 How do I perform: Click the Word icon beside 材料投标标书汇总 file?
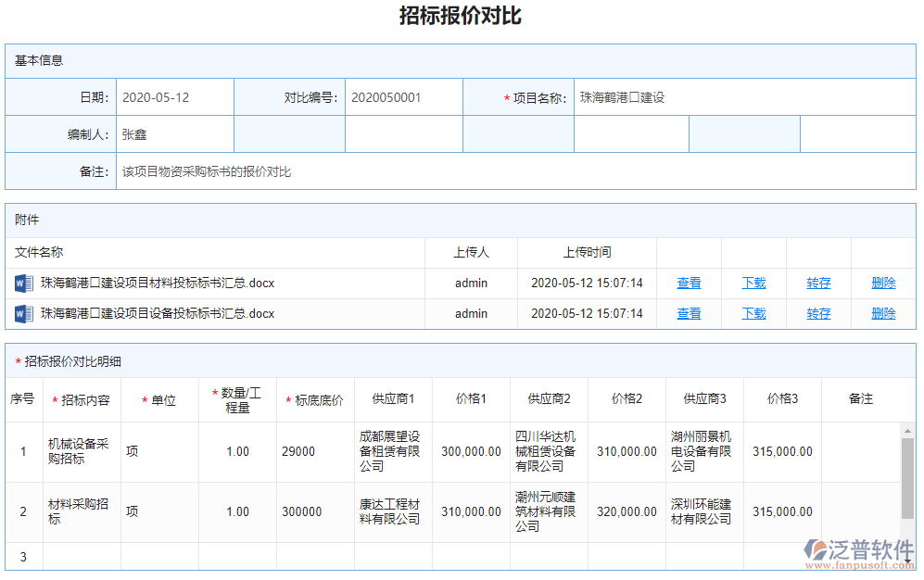point(22,284)
